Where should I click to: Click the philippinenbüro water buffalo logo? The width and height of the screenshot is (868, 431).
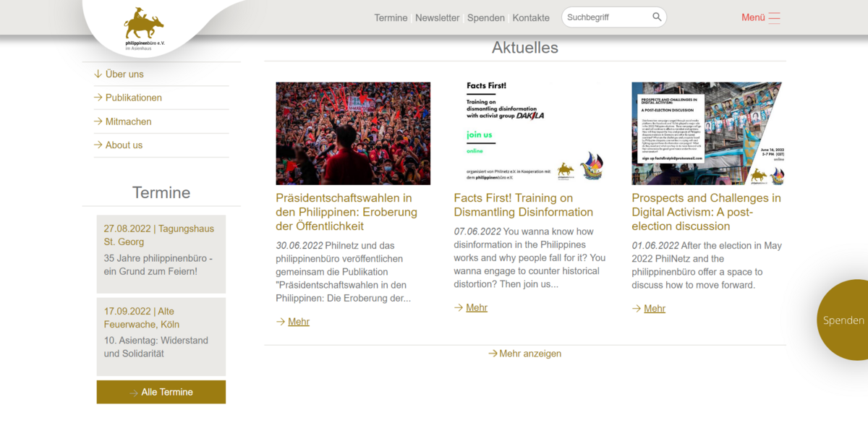pos(144,27)
